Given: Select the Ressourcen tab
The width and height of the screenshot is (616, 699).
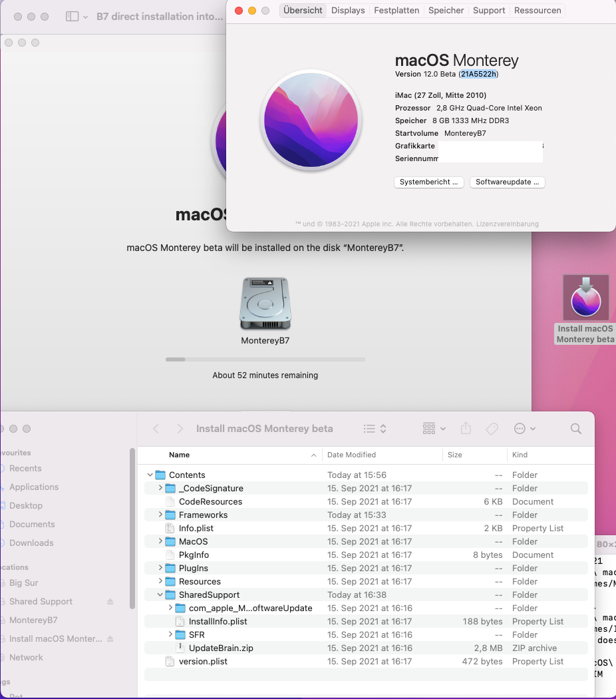Looking at the screenshot, I should click(x=538, y=10).
